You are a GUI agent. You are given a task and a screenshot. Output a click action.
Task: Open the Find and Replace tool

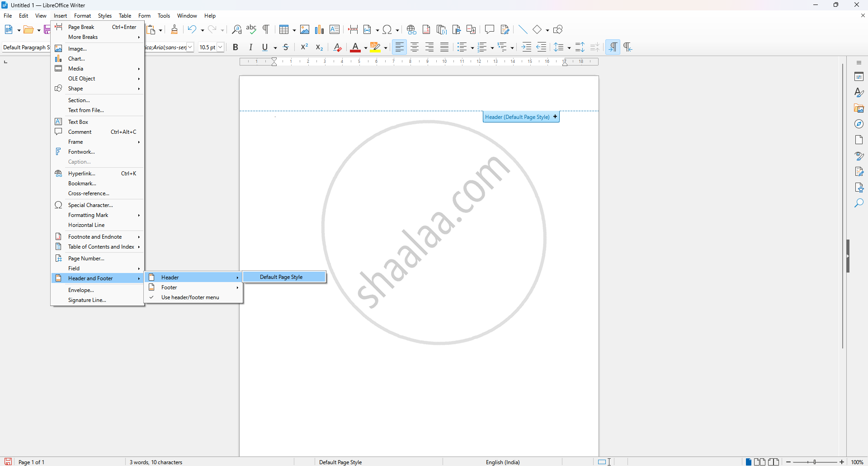[236, 30]
